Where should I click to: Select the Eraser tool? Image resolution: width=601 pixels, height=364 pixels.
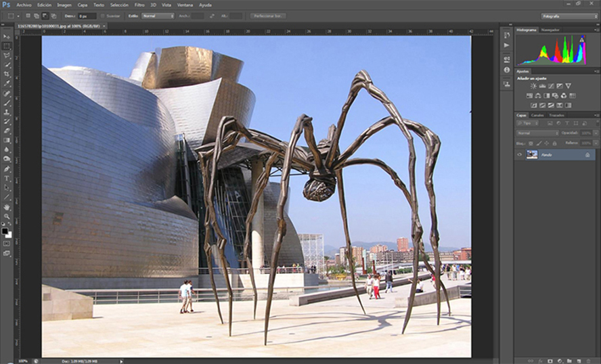pyautogui.click(x=7, y=131)
